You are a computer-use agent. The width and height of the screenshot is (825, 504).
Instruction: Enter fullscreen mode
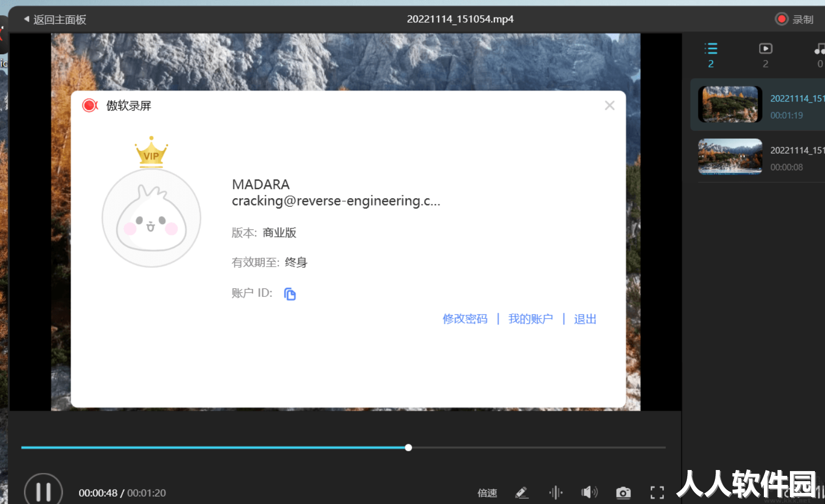pos(657,493)
